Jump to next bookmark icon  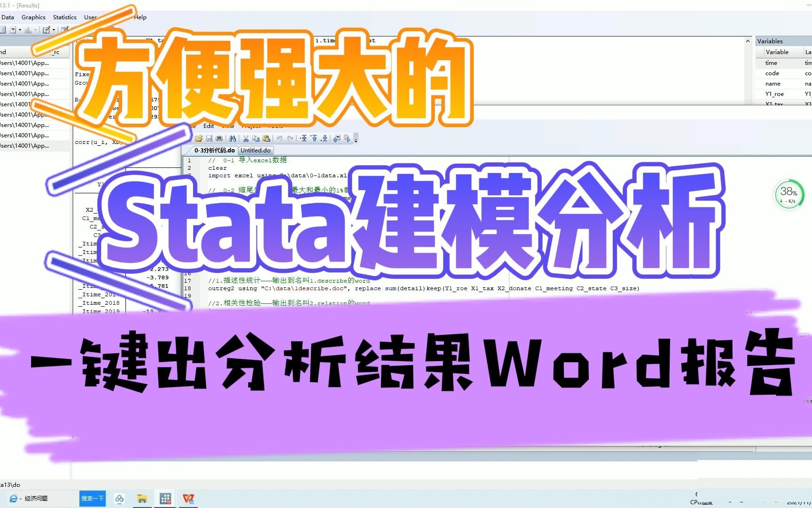click(324, 138)
